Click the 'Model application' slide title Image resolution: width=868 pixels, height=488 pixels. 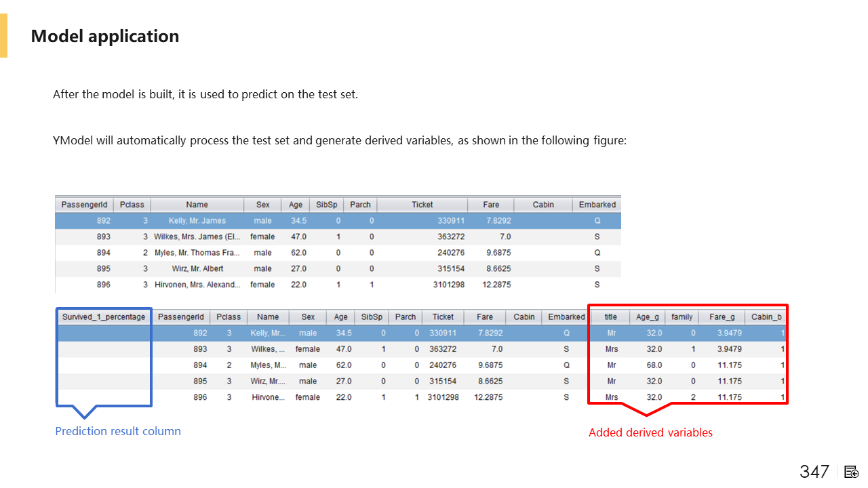(x=105, y=36)
